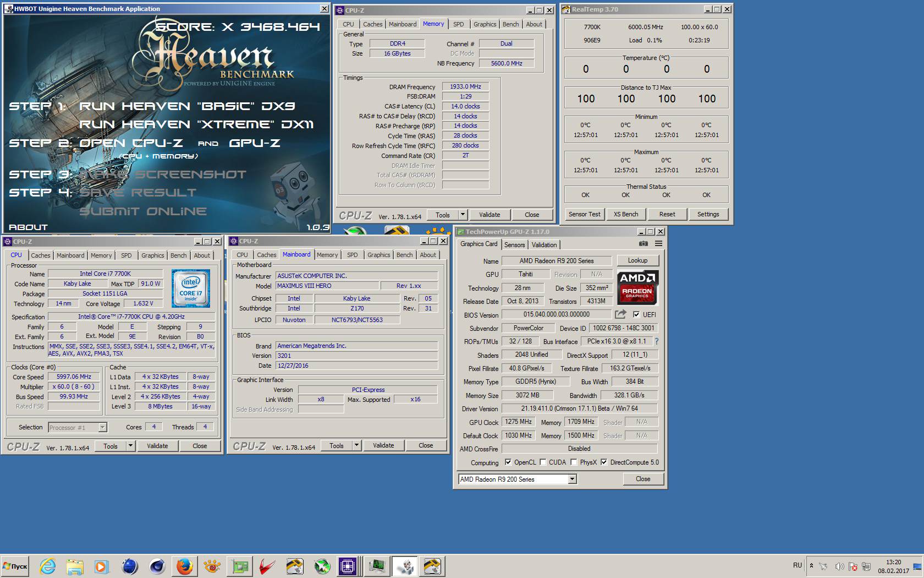Click Submit Online in the Heaven app
Image resolution: width=924 pixels, height=578 pixels.
(143, 211)
